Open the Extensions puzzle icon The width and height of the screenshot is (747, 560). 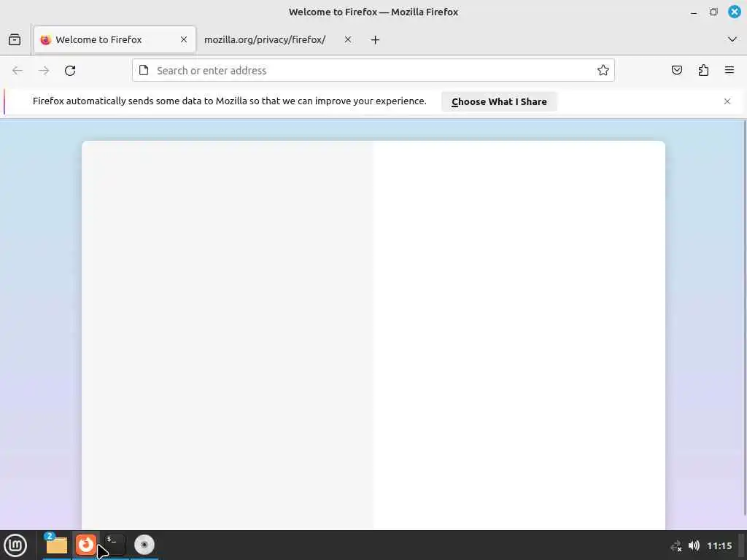[703, 71]
